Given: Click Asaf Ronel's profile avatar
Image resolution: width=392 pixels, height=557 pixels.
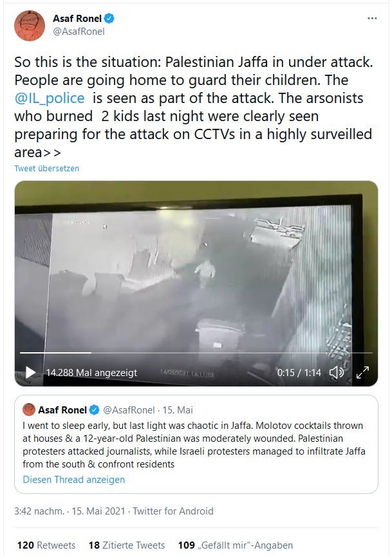Looking at the screenshot, I should click(30, 26).
